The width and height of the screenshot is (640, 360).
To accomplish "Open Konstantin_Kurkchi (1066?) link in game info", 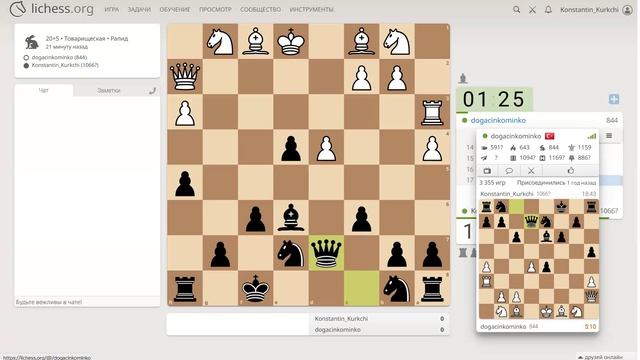I will [x=65, y=65].
